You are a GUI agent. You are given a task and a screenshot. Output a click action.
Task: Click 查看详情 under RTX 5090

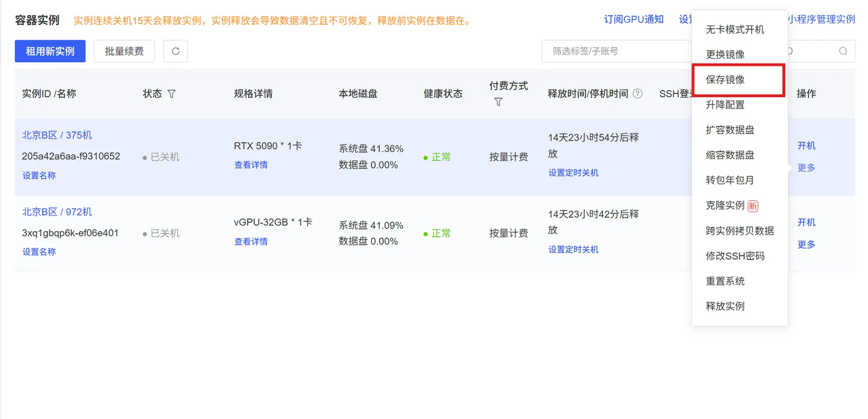coord(251,165)
